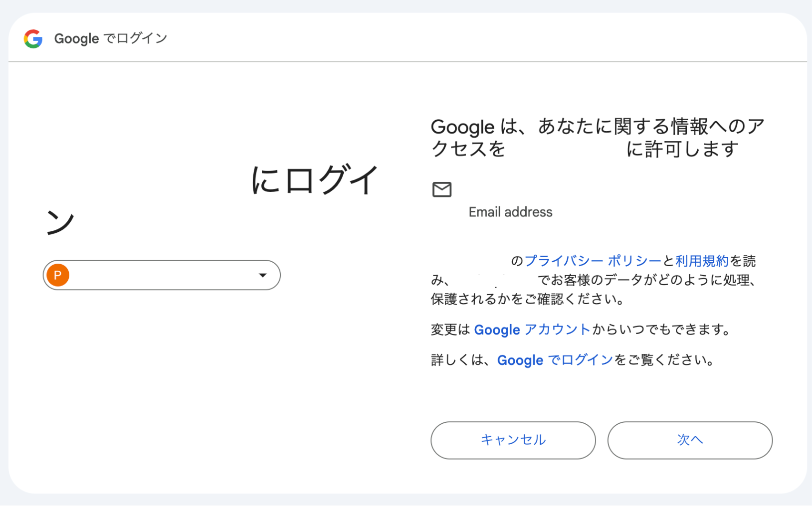Follow the "Google アカウント" link
The image size is (812, 508).
click(532, 330)
